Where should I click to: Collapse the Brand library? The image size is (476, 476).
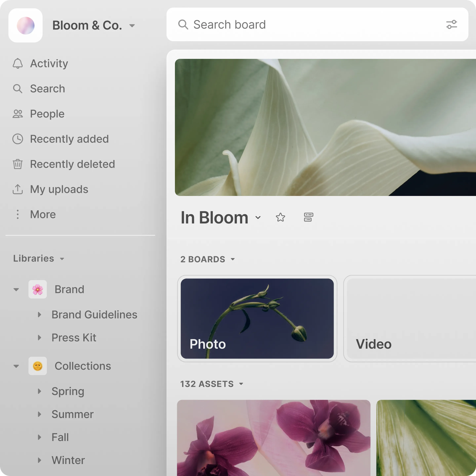coord(16,290)
